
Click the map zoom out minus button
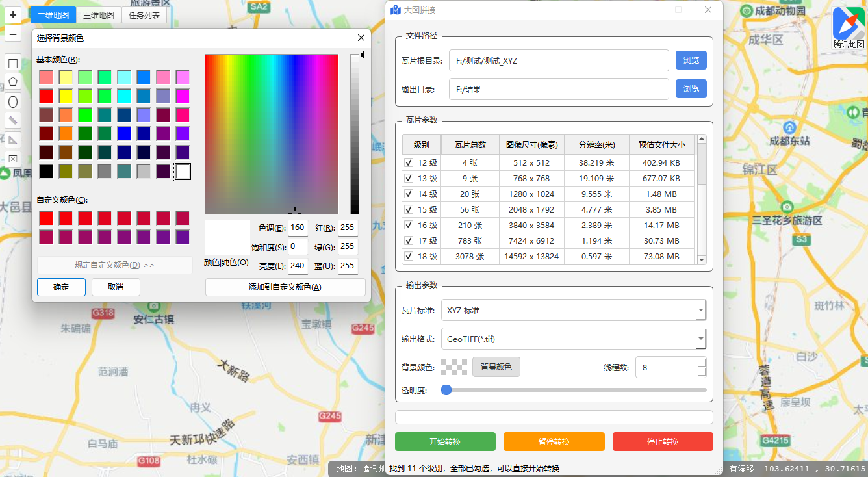(13, 33)
